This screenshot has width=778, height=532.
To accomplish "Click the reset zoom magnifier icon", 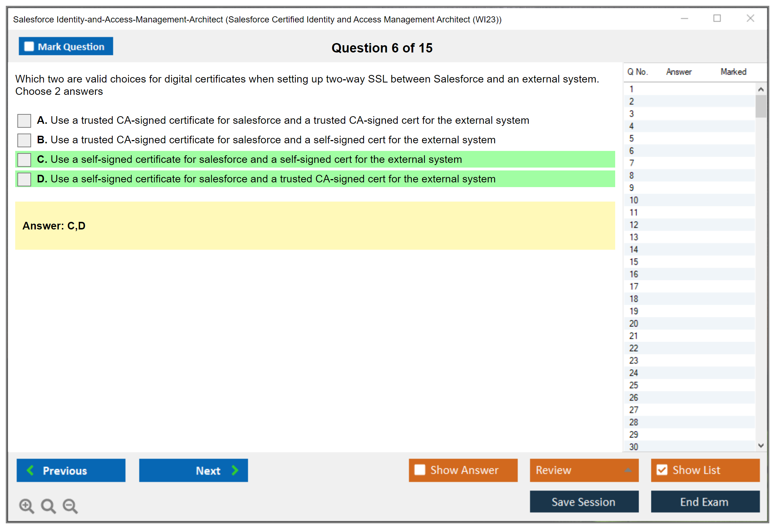I will [48, 506].
